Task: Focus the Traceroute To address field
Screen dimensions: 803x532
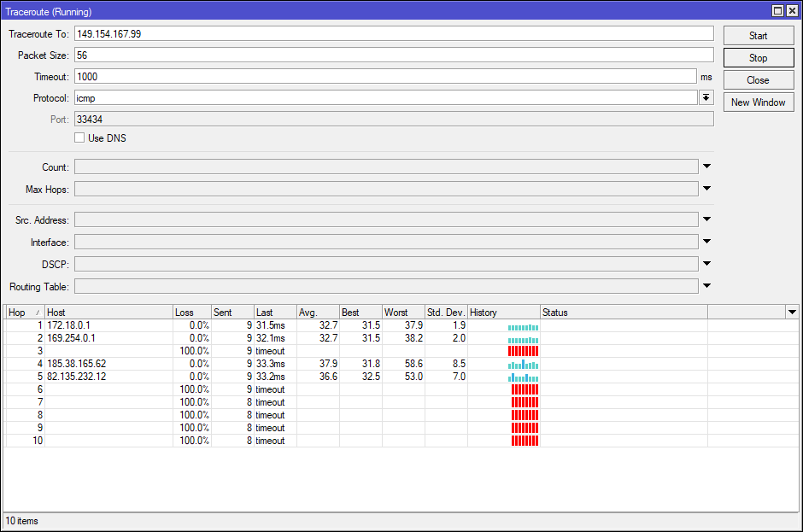Action: [x=394, y=34]
